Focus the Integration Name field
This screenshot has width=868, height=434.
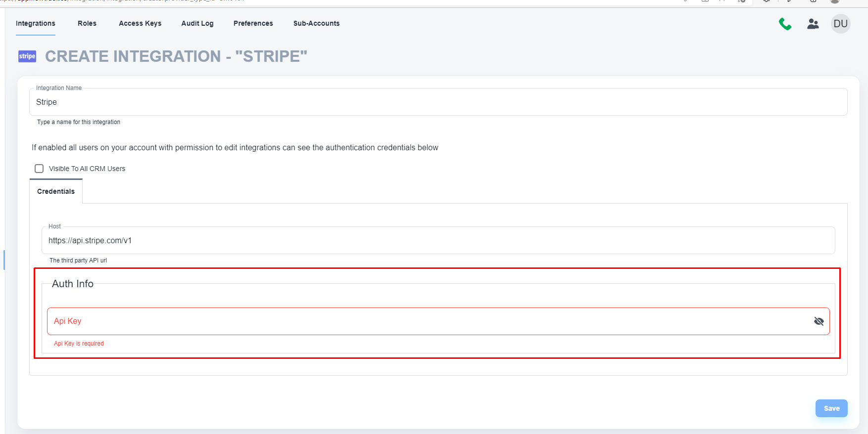point(438,102)
